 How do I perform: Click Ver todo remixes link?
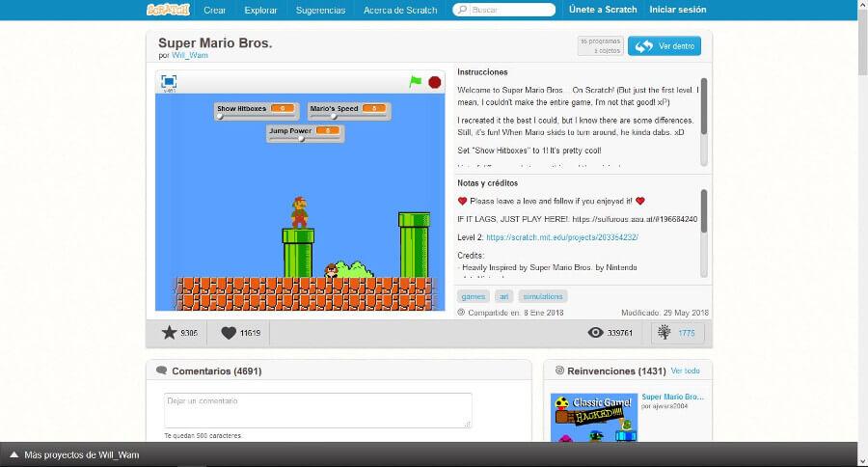(686, 371)
